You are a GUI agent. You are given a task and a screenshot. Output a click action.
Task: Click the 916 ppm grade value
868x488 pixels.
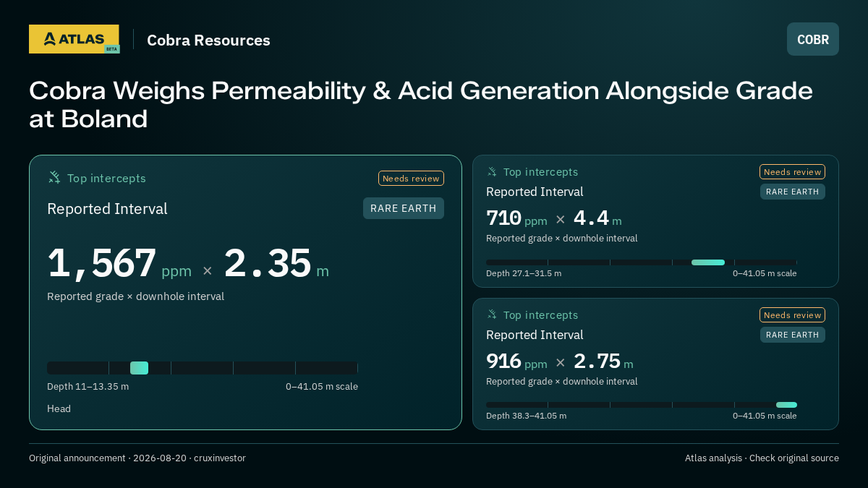tap(516, 361)
